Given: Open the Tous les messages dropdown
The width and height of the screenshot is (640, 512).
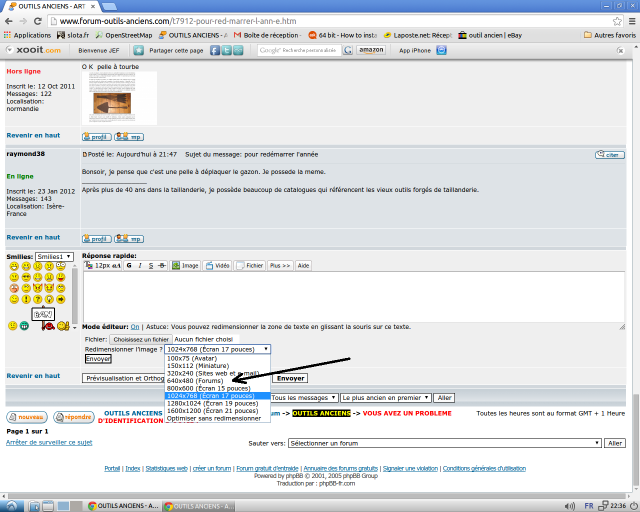Looking at the screenshot, I should pyautogui.click(x=303, y=398).
